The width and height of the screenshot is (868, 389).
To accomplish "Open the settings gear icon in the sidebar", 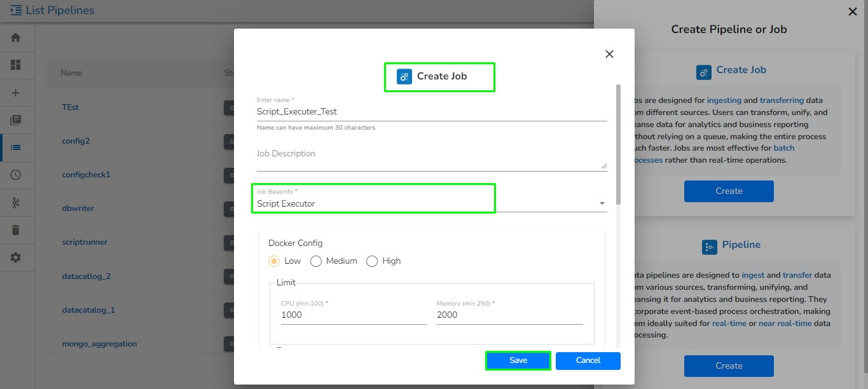I will click(x=16, y=257).
